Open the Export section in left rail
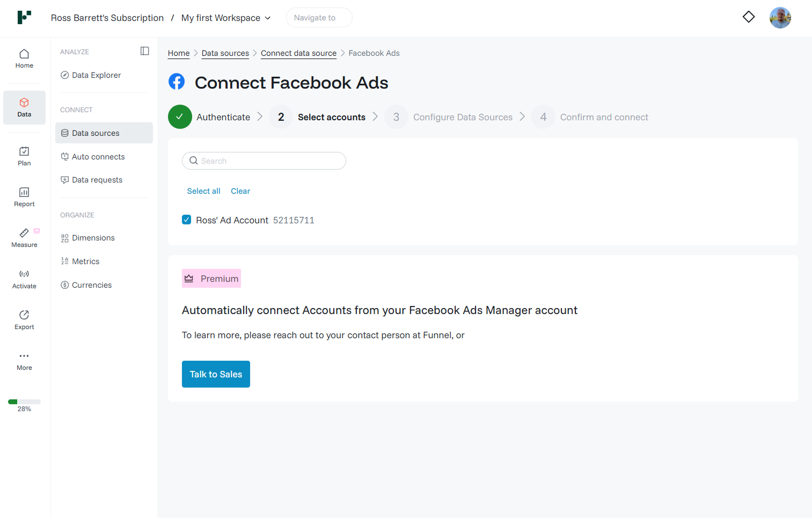The image size is (812, 518). 24,320
